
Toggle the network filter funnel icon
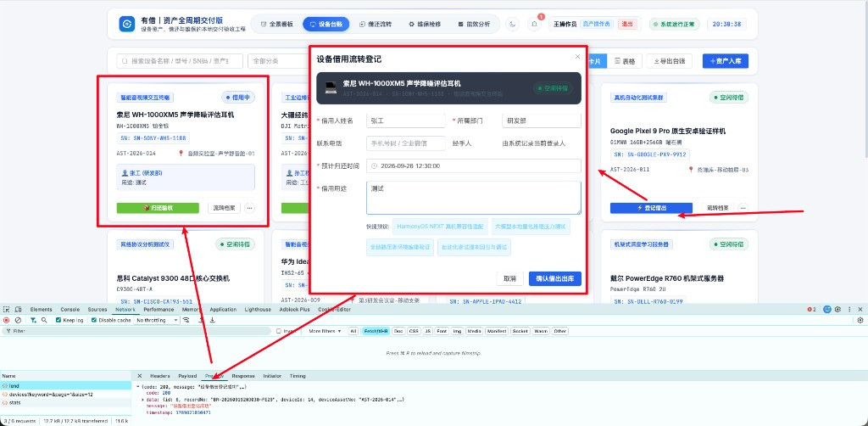point(33,320)
